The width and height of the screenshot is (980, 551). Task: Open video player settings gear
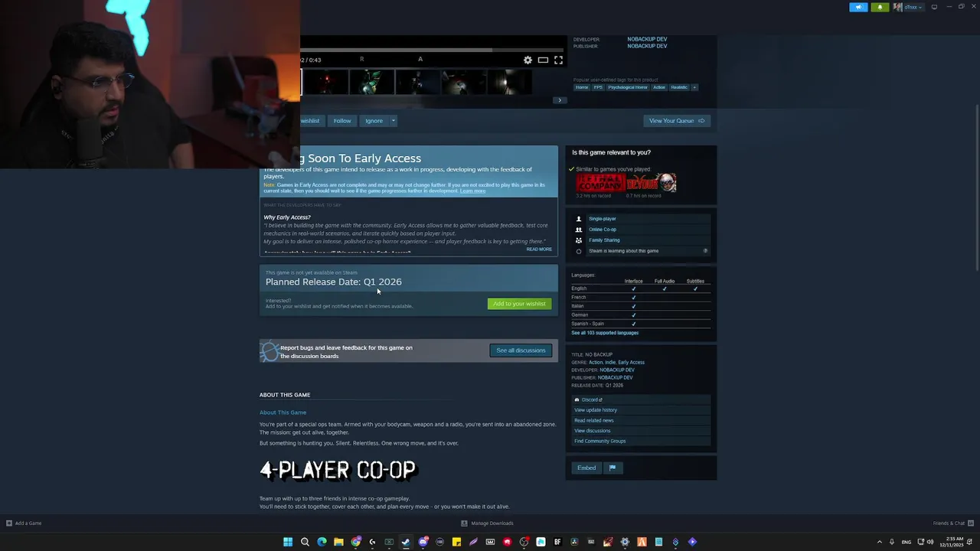coord(528,60)
